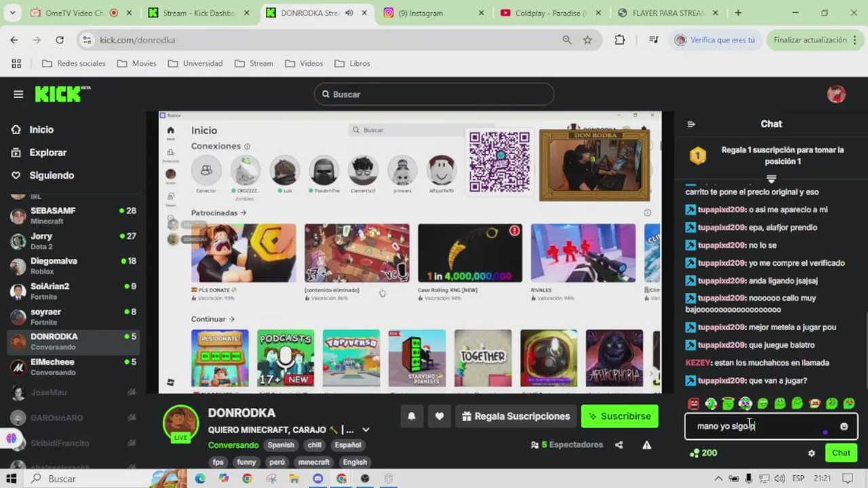The width and height of the screenshot is (868, 488).
Task: Open the user profile avatar menu
Action: point(836,94)
